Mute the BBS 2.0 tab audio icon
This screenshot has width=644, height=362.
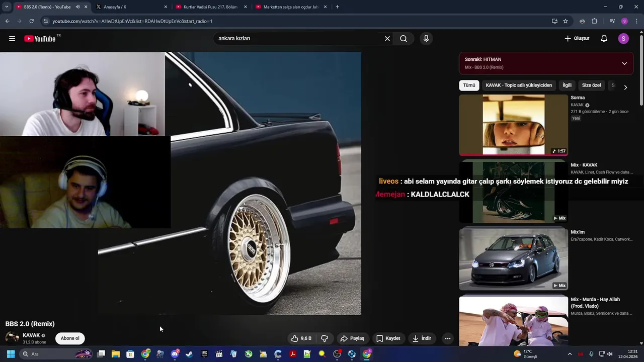[x=77, y=7]
